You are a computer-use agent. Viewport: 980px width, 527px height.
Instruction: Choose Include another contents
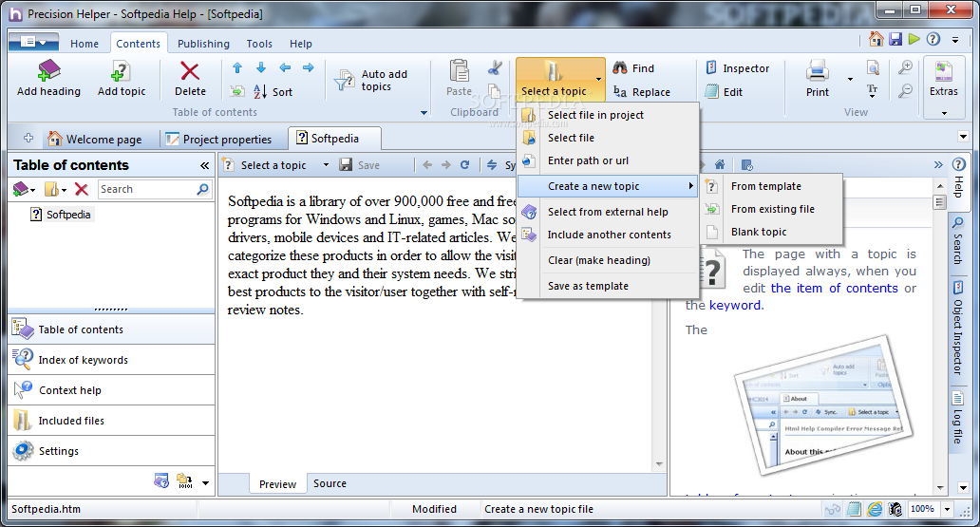pyautogui.click(x=608, y=235)
